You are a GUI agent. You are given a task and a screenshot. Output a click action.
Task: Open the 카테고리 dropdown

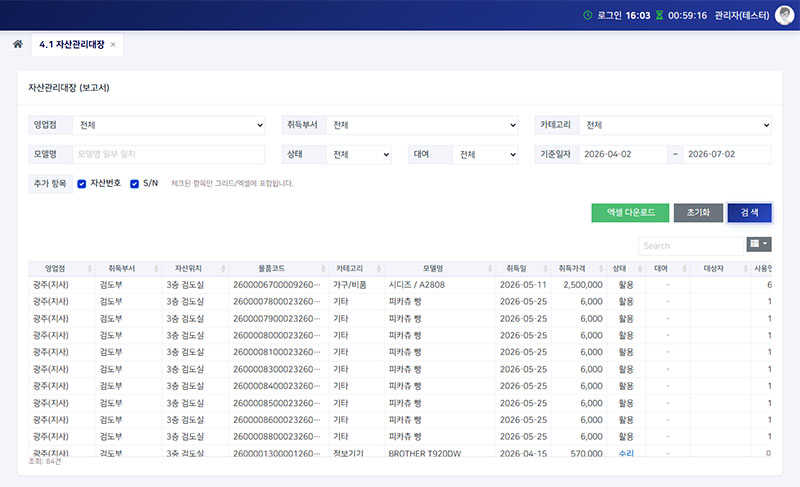pos(675,125)
